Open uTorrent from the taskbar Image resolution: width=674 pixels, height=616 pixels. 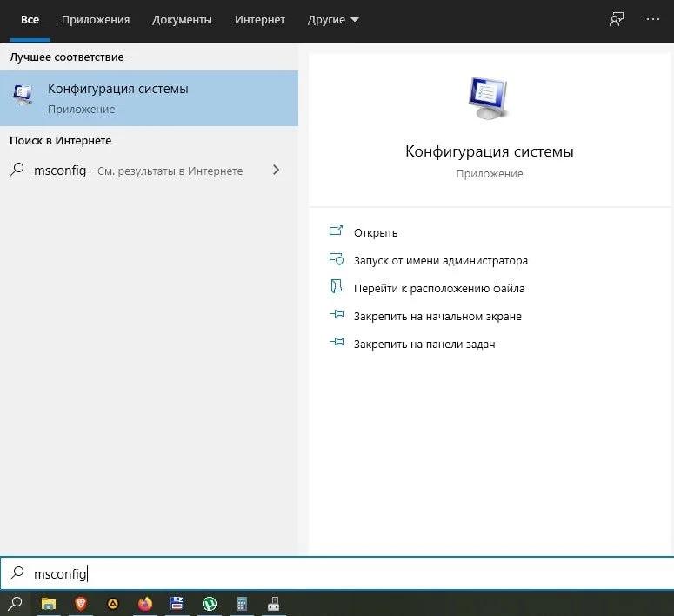[x=210, y=604]
